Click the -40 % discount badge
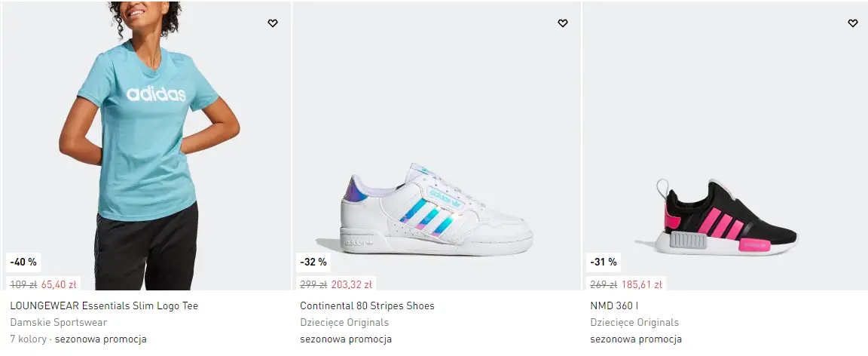This screenshot has width=868, height=356. [23, 262]
